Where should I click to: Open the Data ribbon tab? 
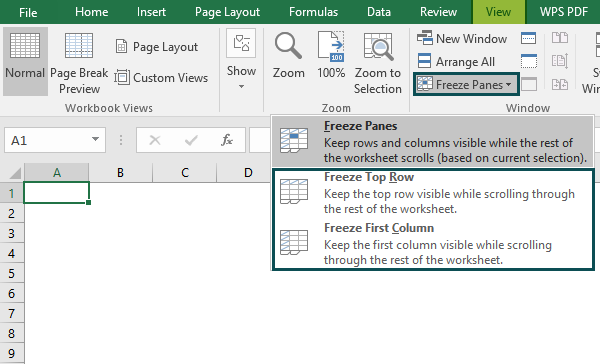pos(379,12)
